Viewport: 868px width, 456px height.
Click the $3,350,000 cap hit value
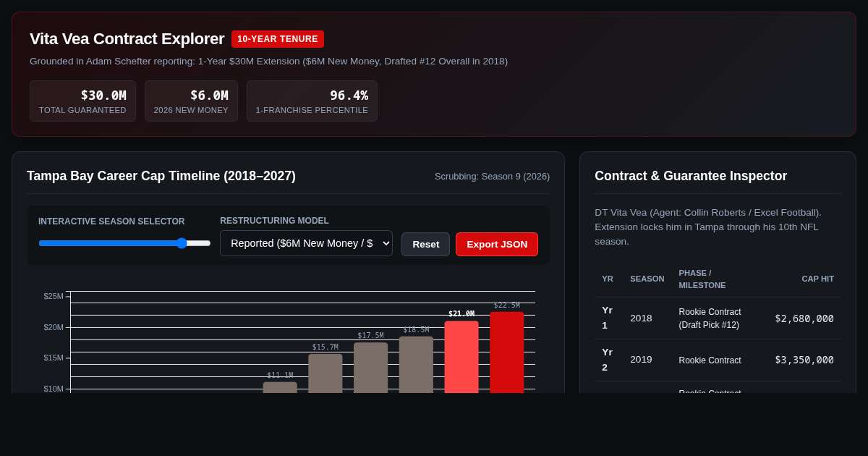tap(804, 360)
